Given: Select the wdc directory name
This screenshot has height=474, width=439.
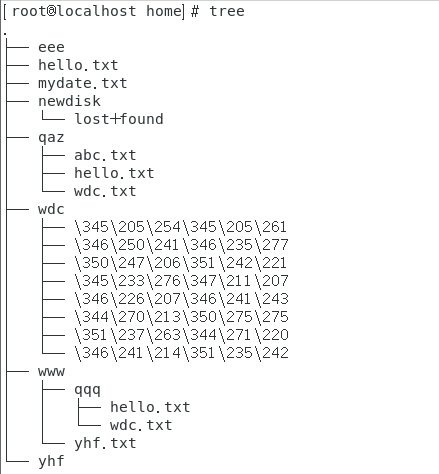Looking at the screenshot, I should tap(51, 209).
